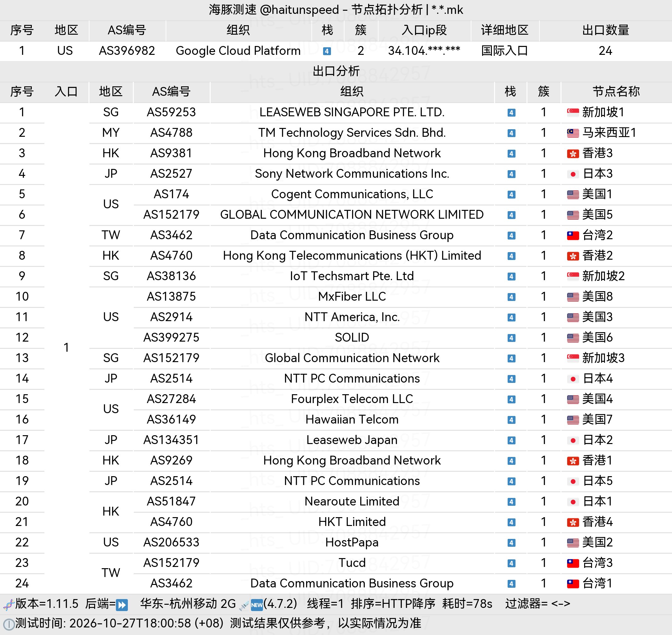The height and width of the screenshot is (635, 672).
Task: Click the Hong Kong flag beside 香港3
Action: (572, 154)
